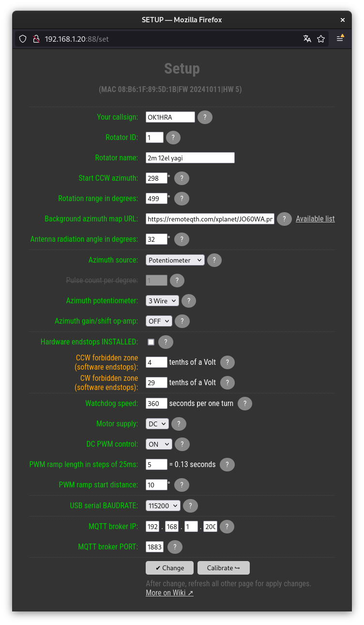The width and height of the screenshot is (364, 625).
Task: Expand the DC PWM control dropdown
Action: tap(159, 444)
